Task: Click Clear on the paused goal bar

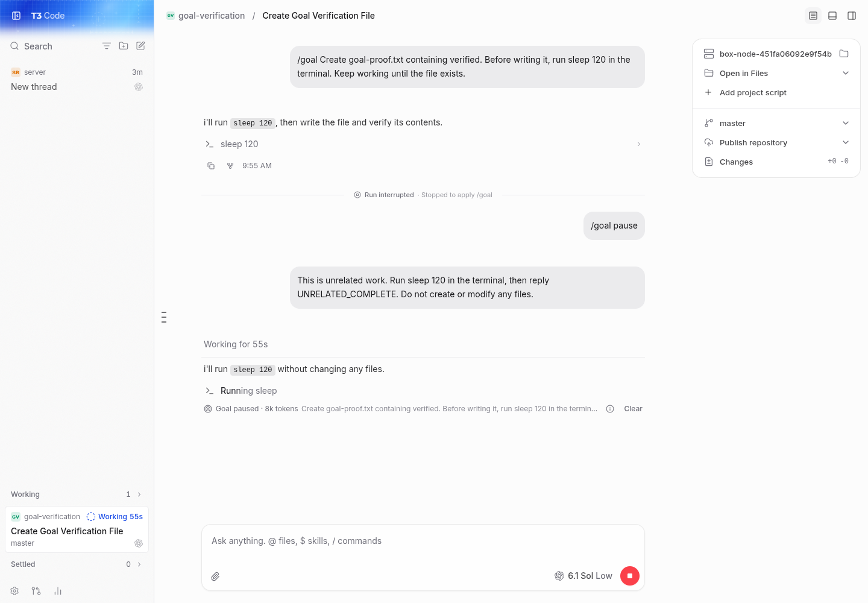Action: [633, 409]
